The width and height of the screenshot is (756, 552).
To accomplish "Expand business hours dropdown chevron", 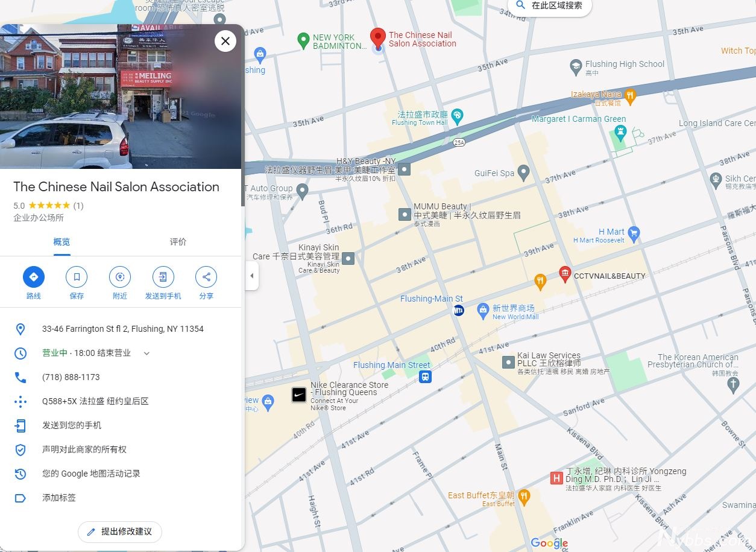I will [x=146, y=353].
